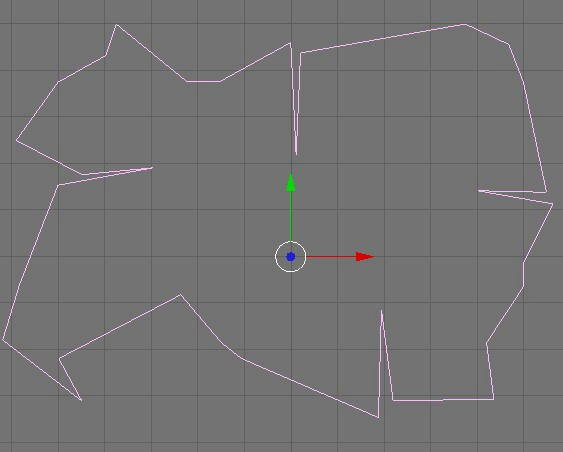Select the long horizontal edge along the bottom right
The height and width of the screenshot is (452, 563).
point(443,399)
